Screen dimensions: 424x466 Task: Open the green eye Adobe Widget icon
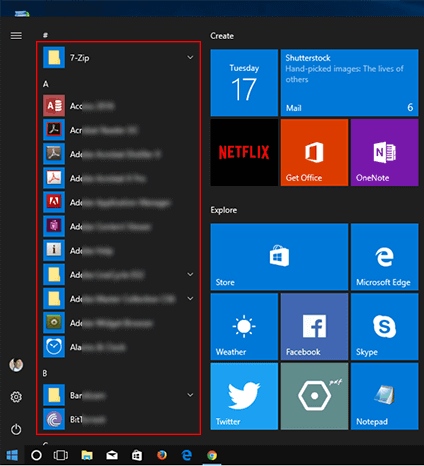54,323
